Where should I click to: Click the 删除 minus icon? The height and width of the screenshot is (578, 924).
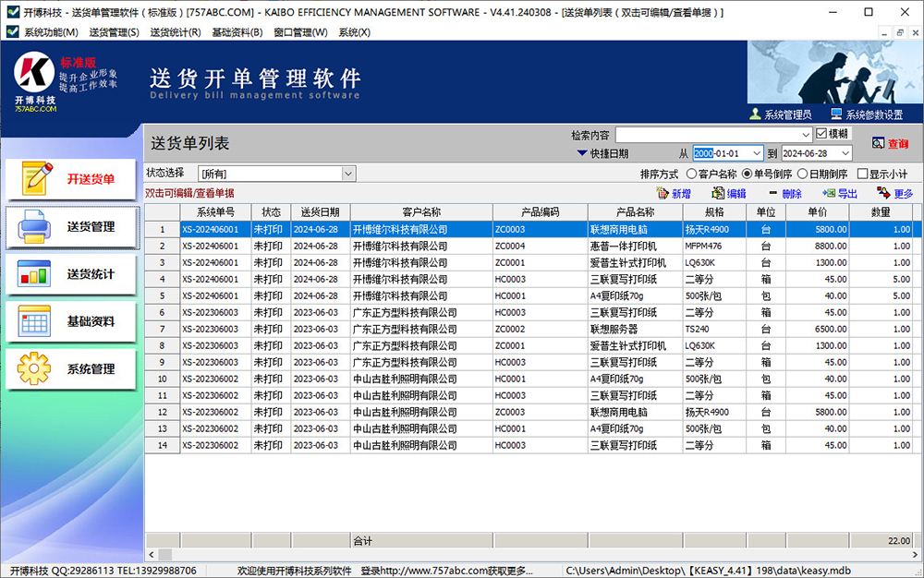pyautogui.click(x=773, y=192)
